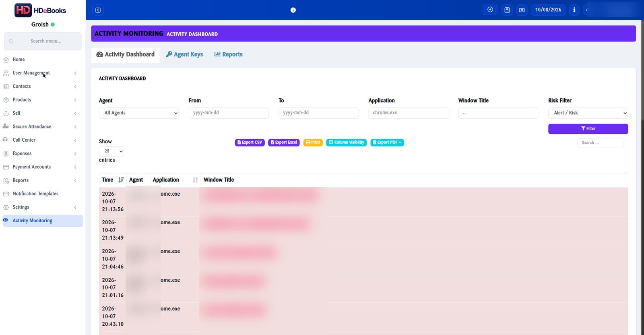Expand the Settings menu chevron
The width and height of the screenshot is (644, 335).
click(75, 207)
